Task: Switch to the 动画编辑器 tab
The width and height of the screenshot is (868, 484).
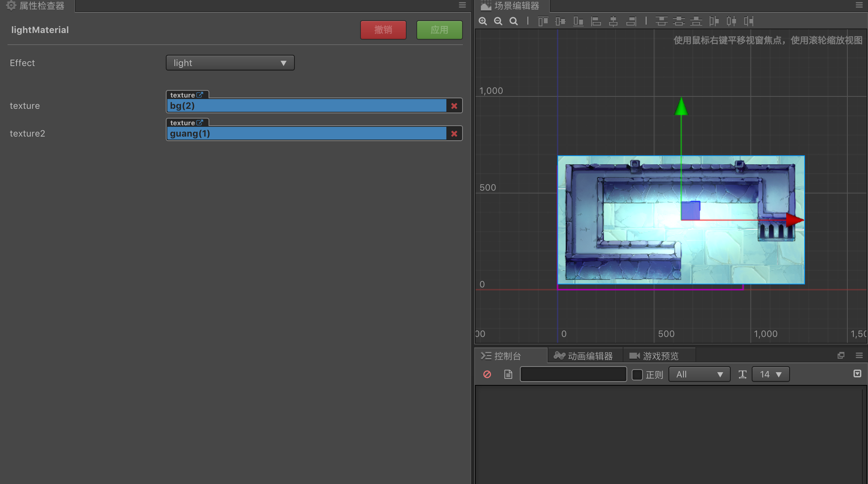Action: pyautogui.click(x=584, y=356)
